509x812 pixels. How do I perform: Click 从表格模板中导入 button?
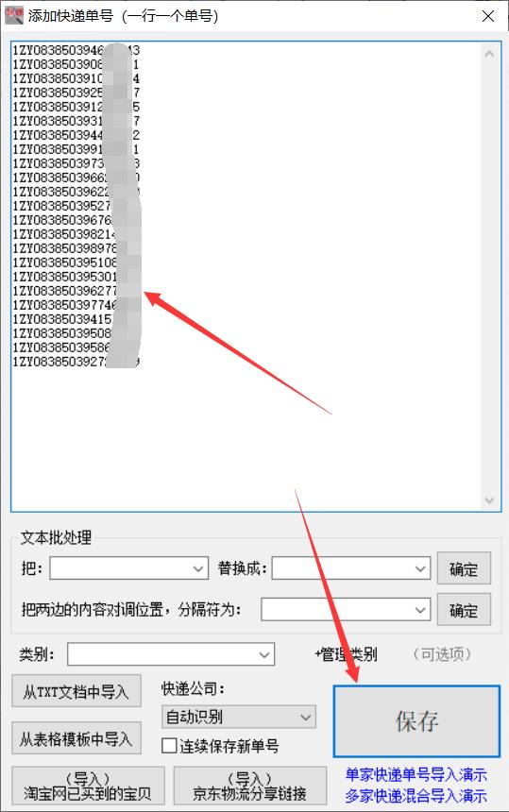(76, 738)
